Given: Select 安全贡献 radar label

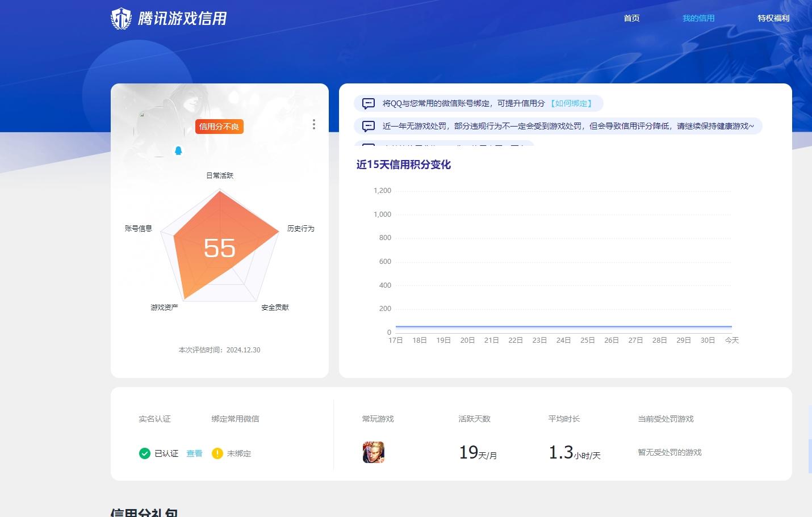Looking at the screenshot, I should (x=275, y=307).
